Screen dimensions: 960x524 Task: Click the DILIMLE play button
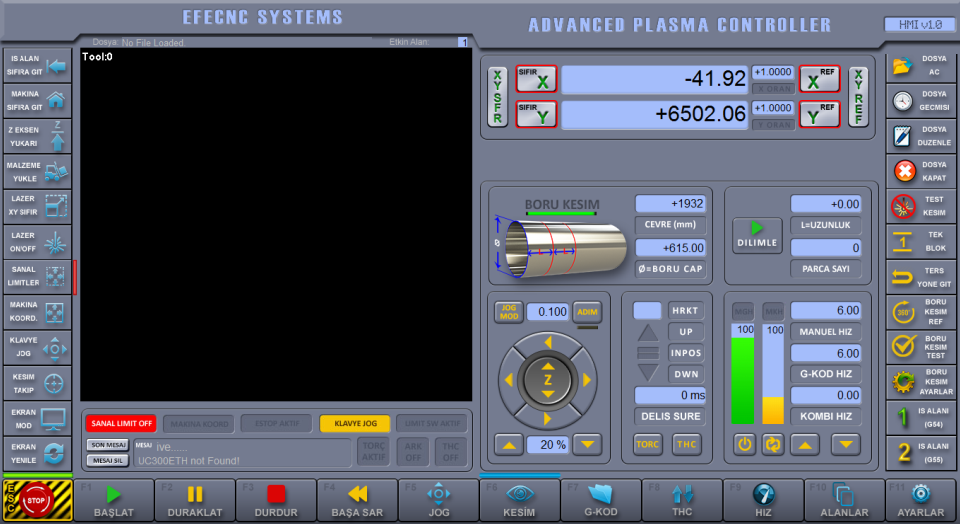coord(757,235)
